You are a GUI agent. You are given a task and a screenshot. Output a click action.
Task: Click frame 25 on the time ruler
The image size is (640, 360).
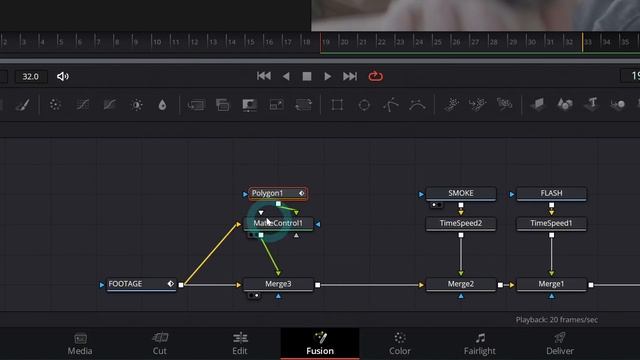pos(437,42)
